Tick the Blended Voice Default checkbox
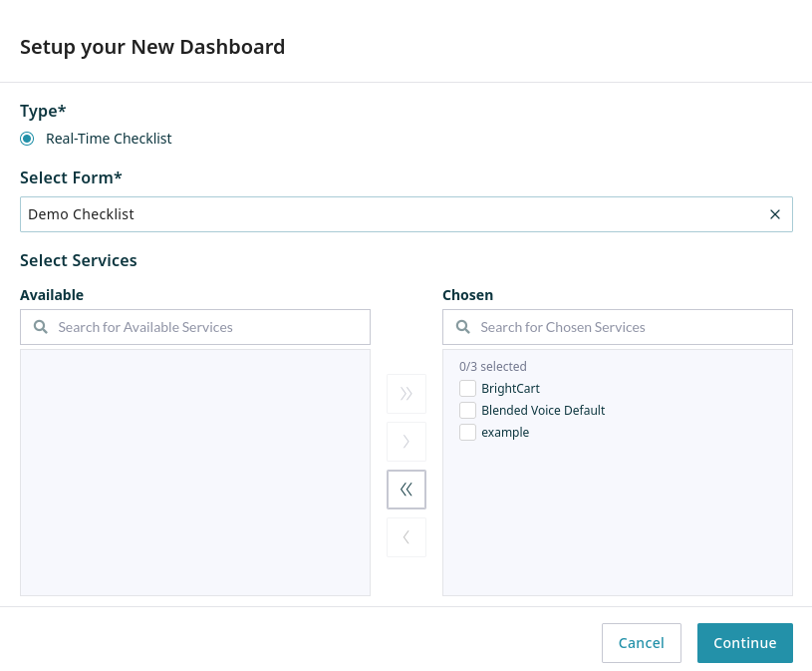Screen dimensions: 812x671 click(x=467, y=411)
